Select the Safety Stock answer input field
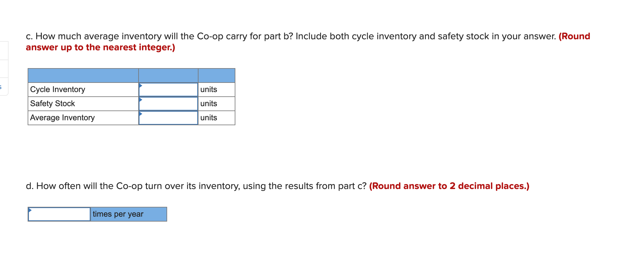This screenshot has height=259, width=644. 168,103
